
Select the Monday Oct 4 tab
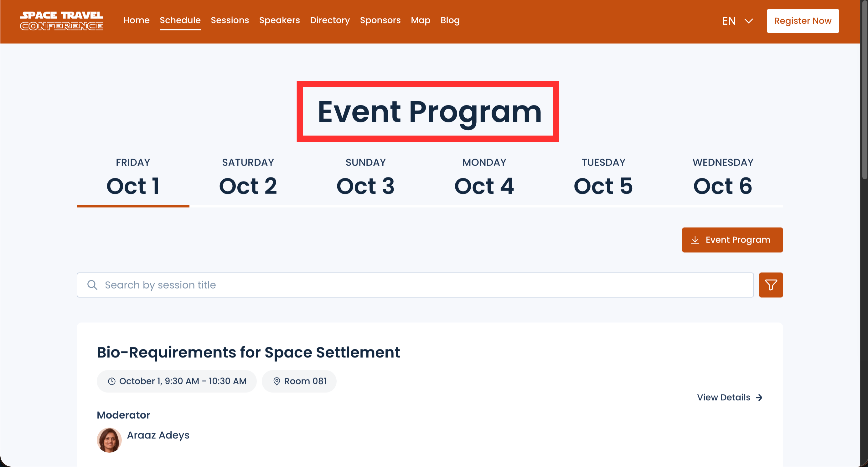tap(484, 178)
